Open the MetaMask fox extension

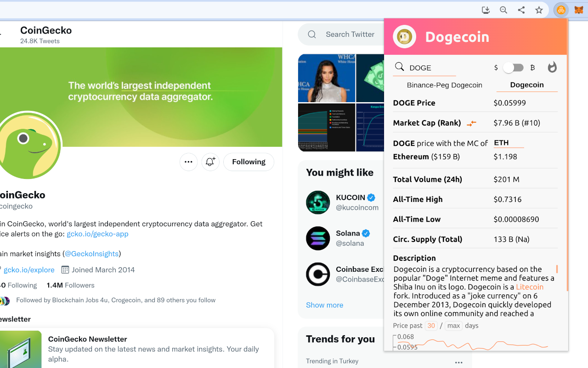579,10
